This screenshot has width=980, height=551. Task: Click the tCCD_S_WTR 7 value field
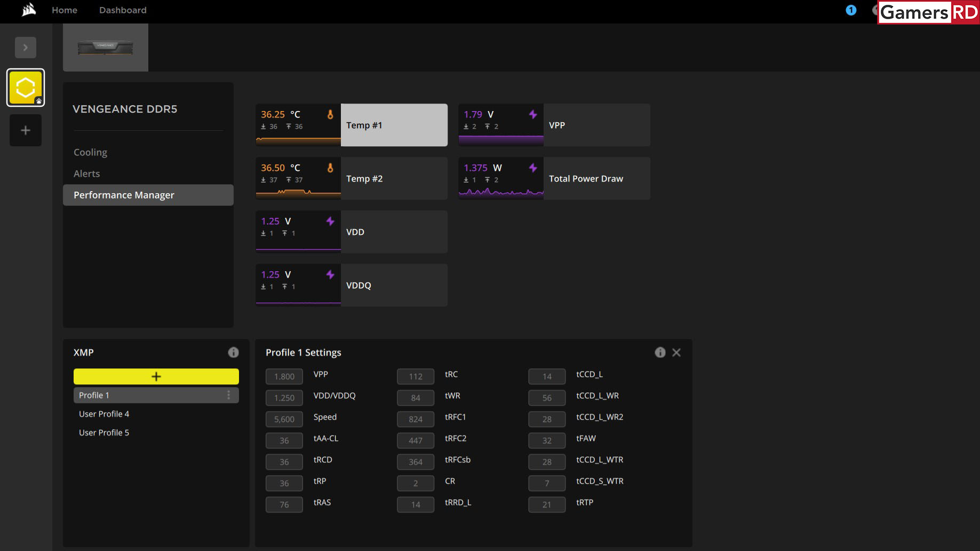547,483
